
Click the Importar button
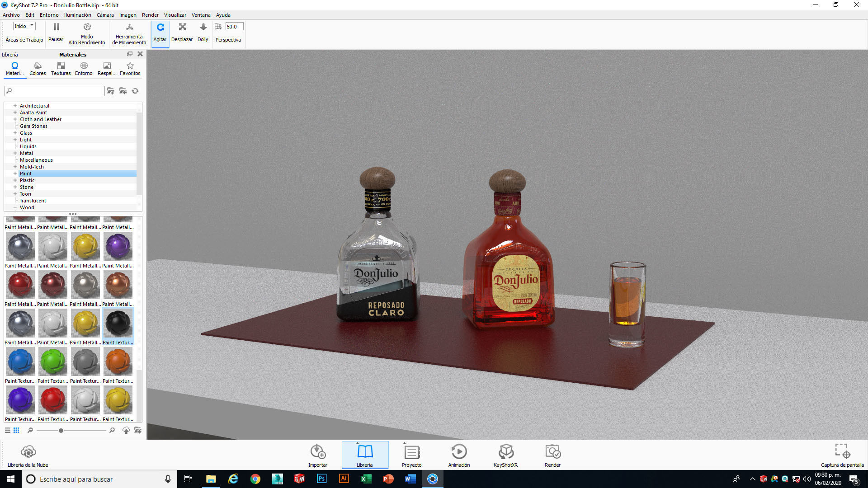tap(318, 455)
